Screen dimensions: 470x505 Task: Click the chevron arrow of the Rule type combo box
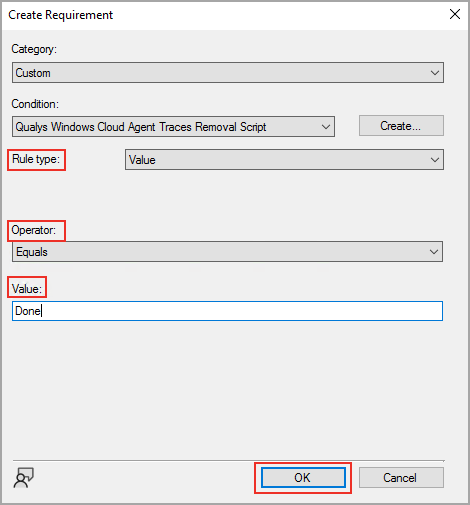point(434,160)
